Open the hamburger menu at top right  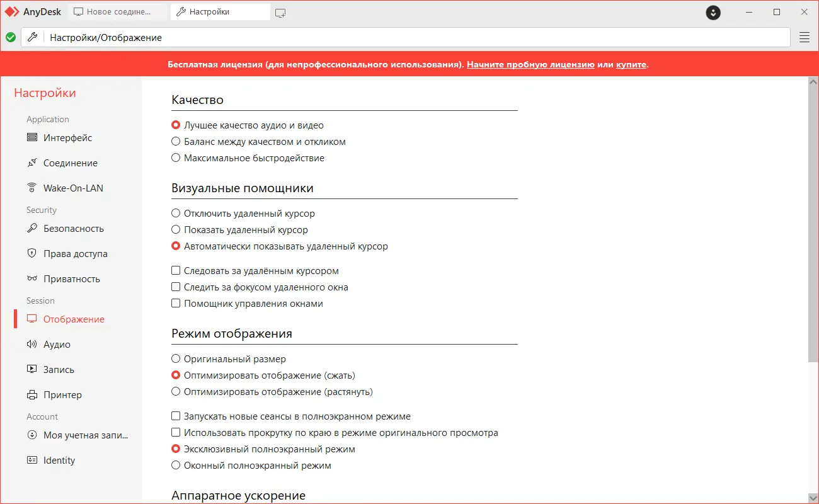click(x=805, y=37)
